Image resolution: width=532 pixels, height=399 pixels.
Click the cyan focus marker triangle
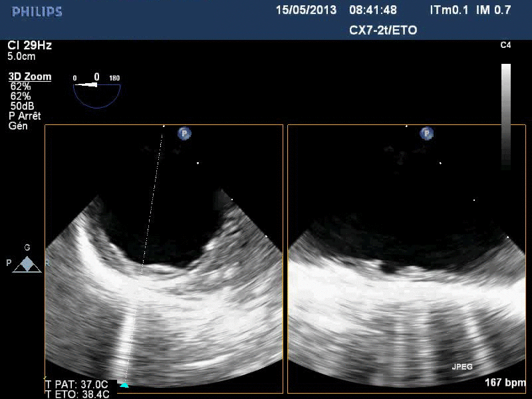tap(124, 385)
